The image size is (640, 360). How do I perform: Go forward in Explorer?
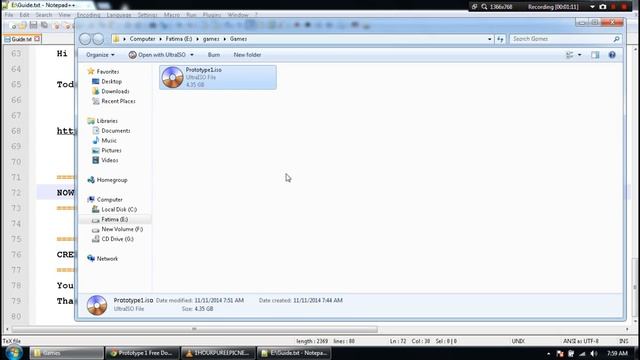tap(98, 39)
